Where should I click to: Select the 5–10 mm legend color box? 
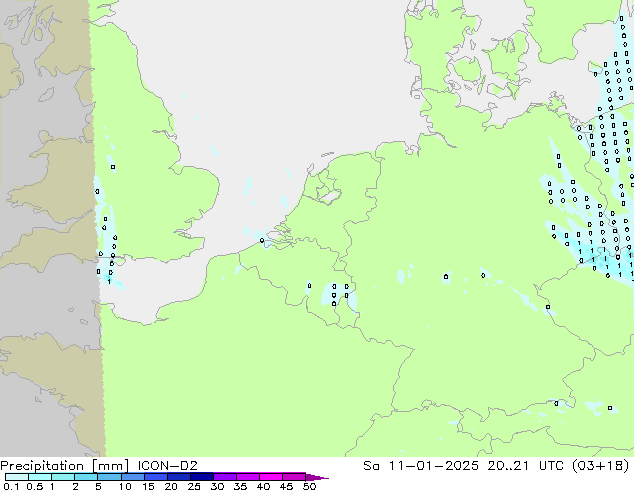109,477
